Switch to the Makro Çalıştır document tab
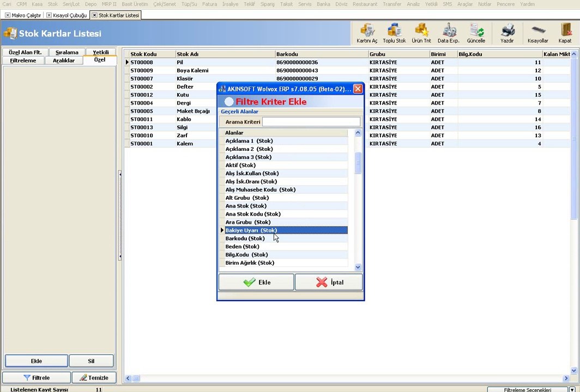 [x=26, y=15]
